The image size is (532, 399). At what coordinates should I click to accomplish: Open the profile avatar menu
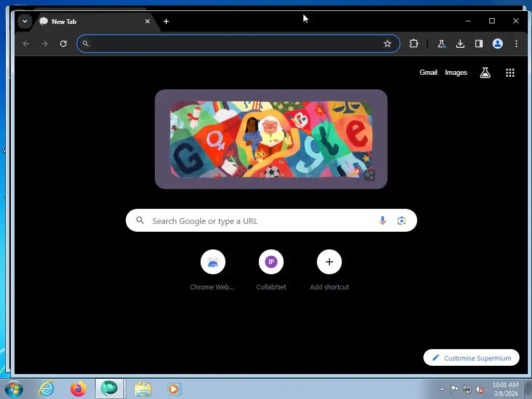pyautogui.click(x=497, y=44)
